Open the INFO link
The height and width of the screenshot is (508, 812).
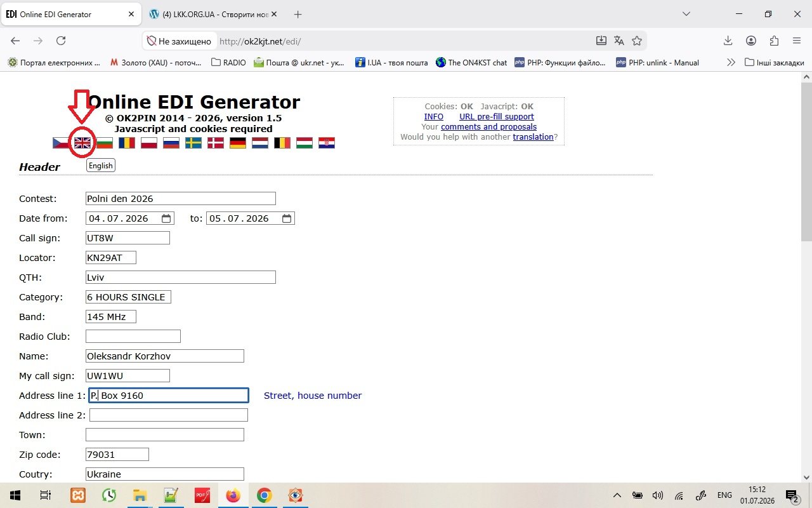[x=434, y=117]
